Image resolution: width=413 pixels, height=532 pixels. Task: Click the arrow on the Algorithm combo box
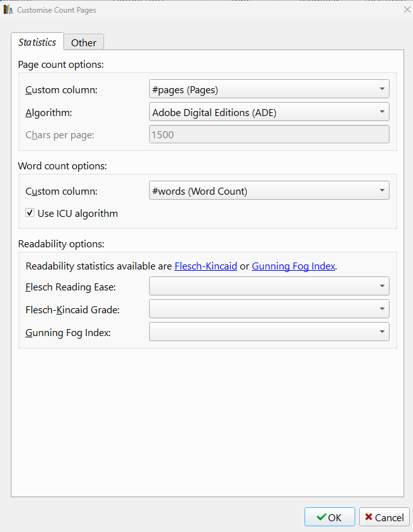pyautogui.click(x=382, y=112)
